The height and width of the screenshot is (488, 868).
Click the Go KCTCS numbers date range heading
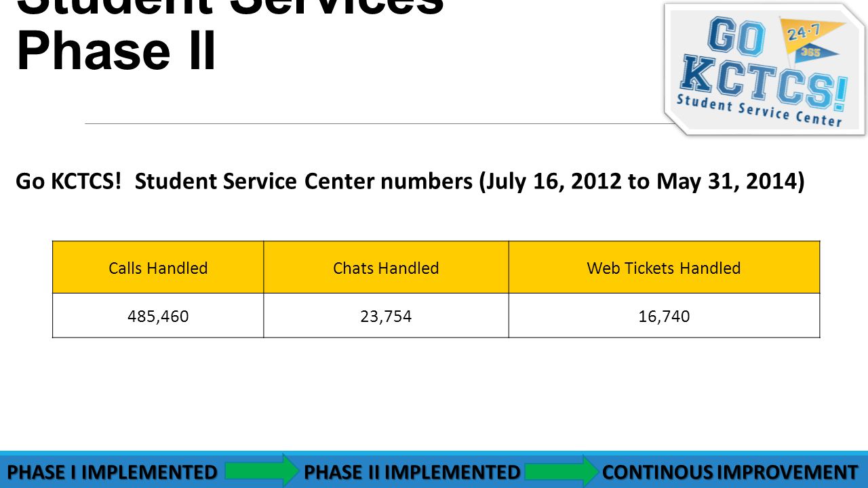pos(410,182)
